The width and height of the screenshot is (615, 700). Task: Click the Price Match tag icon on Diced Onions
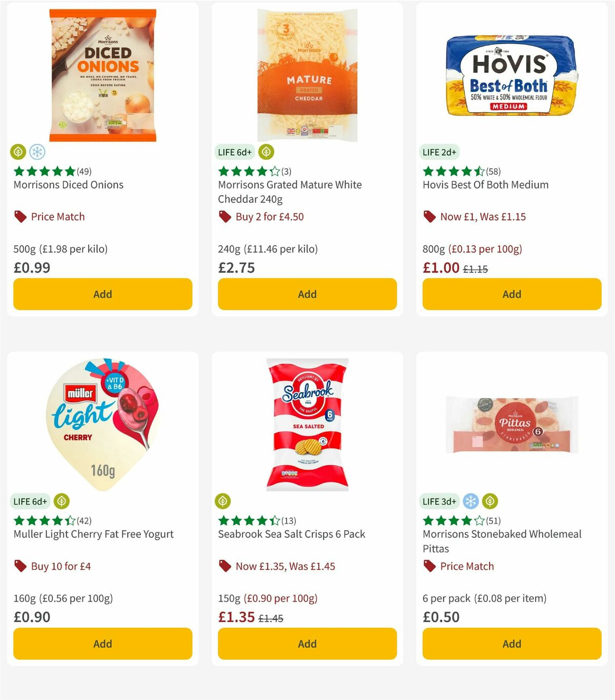(x=19, y=216)
